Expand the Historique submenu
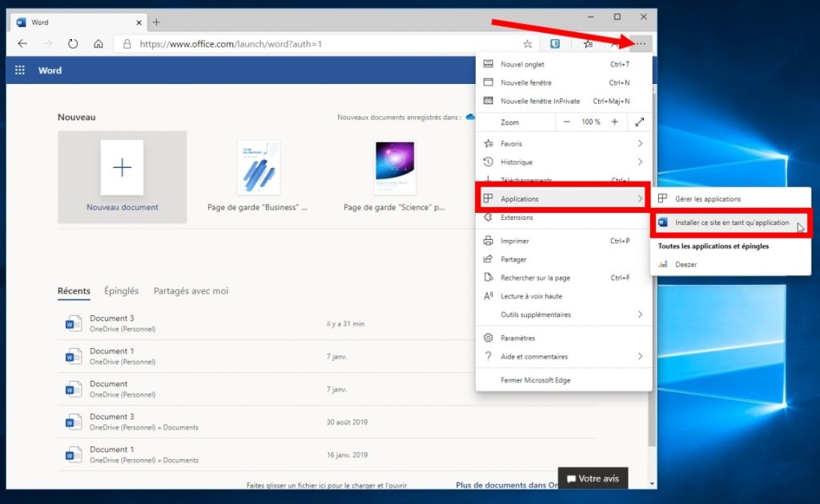The width and height of the screenshot is (820, 504). [561, 162]
